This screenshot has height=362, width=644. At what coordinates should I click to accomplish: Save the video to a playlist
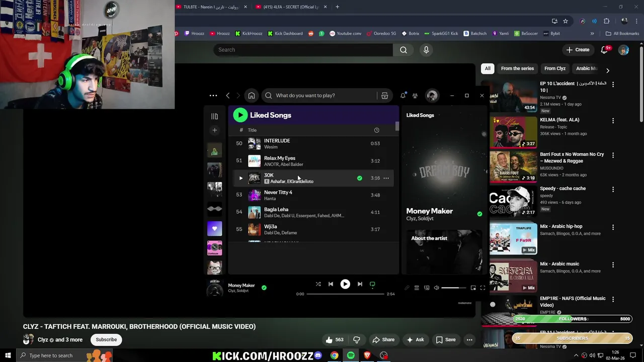(446, 339)
